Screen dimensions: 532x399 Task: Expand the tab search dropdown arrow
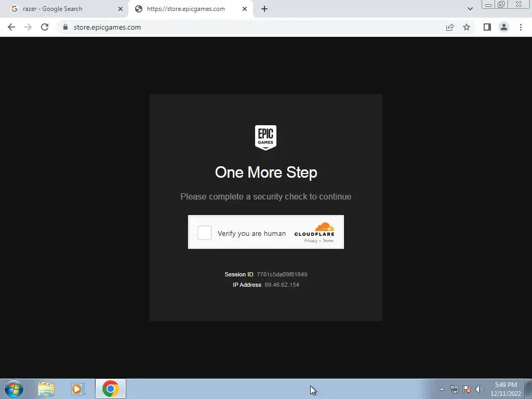click(x=470, y=9)
